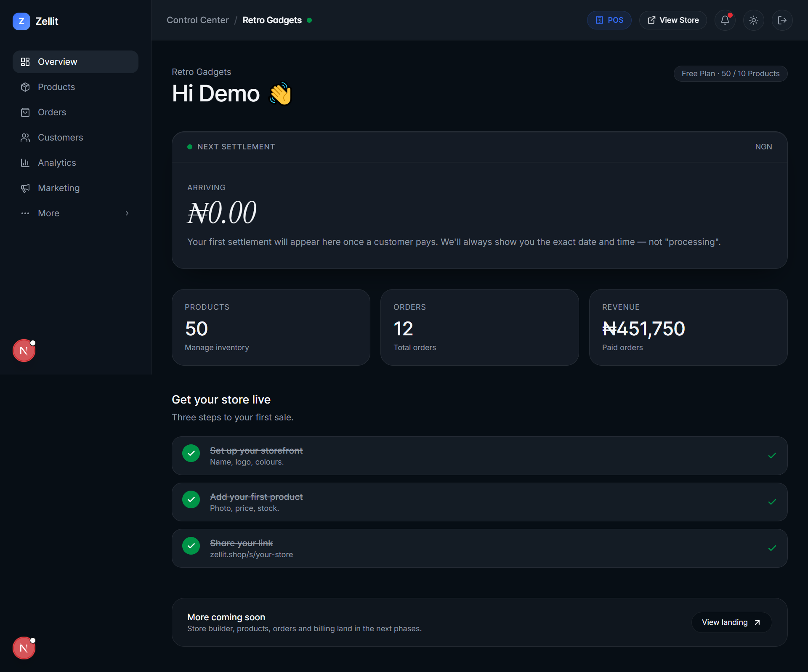The image size is (808, 672).
Task: Click the Overview grid icon
Action: pos(25,62)
